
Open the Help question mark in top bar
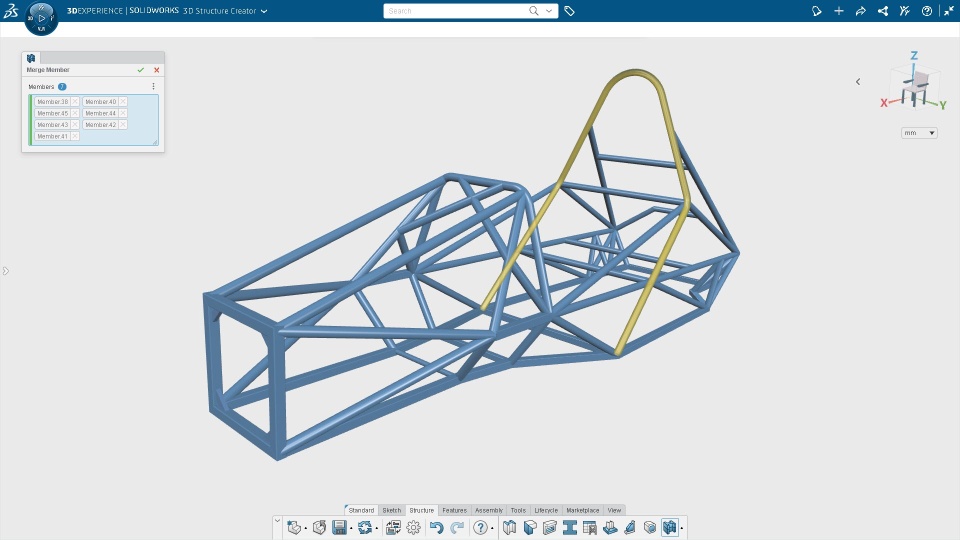pyautogui.click(x=927, y=11)
